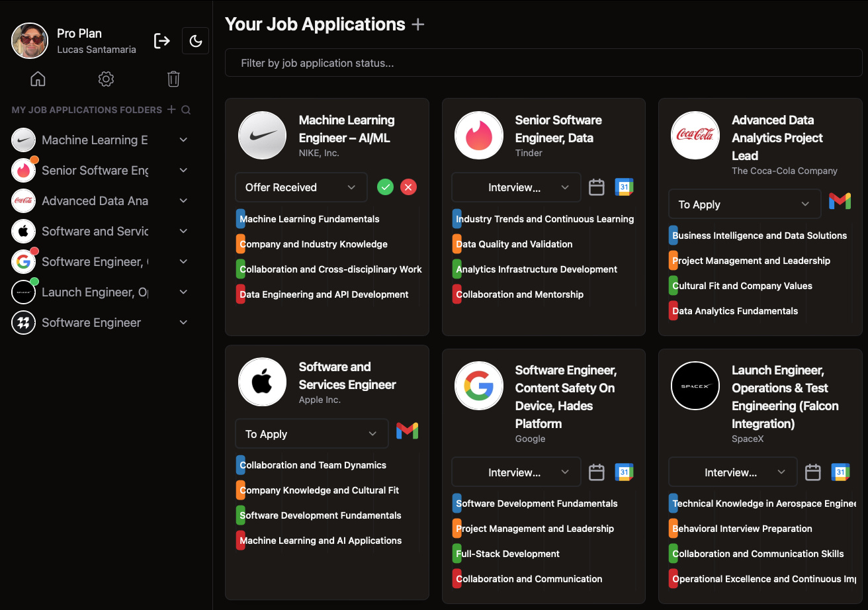Open Google Calendar icon on Google card

(624, 472)
